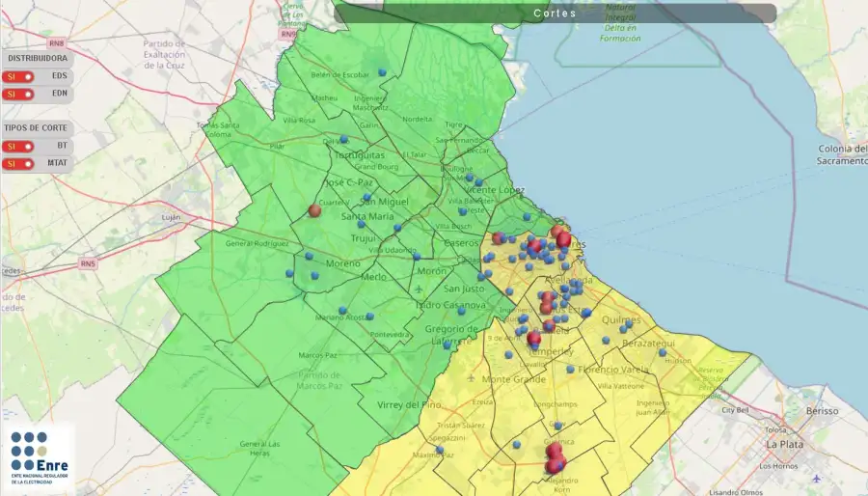This screenshot has height=496, width=868.
Task: Click the blue marker near Hudson
Action: pyautogui.click(x=662, y=352)
